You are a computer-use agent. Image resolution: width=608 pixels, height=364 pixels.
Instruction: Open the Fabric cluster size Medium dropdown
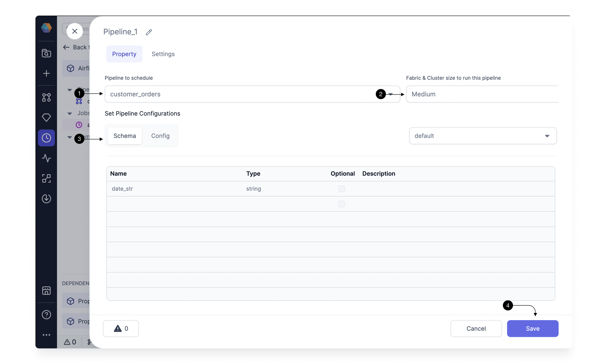tap(482, 94)
